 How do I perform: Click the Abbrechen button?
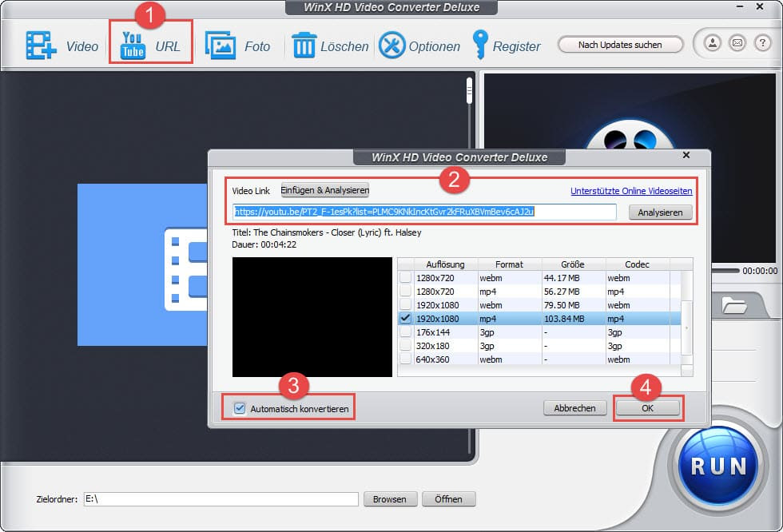pyautogui.click(x=574, y=407)
